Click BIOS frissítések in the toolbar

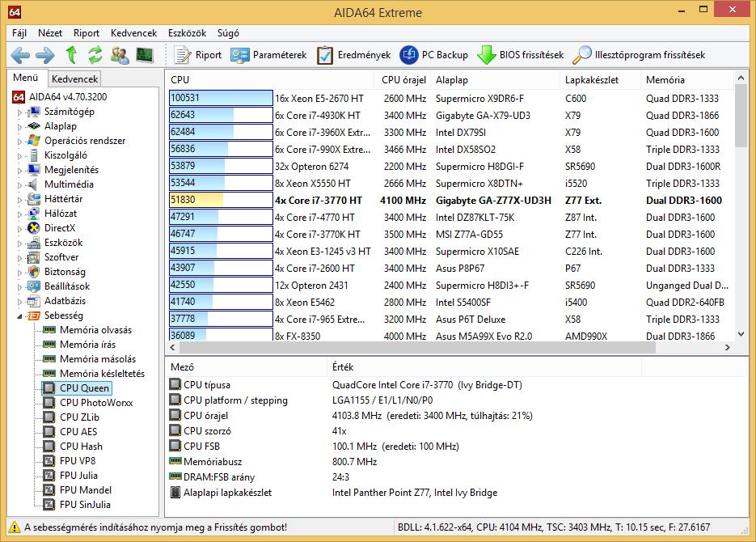coord(521,55)
